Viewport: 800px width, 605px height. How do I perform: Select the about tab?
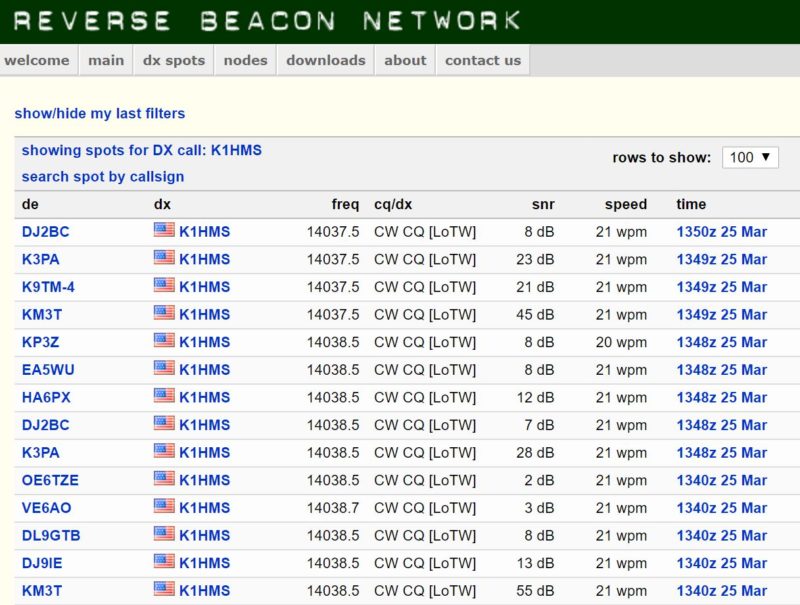405,60
